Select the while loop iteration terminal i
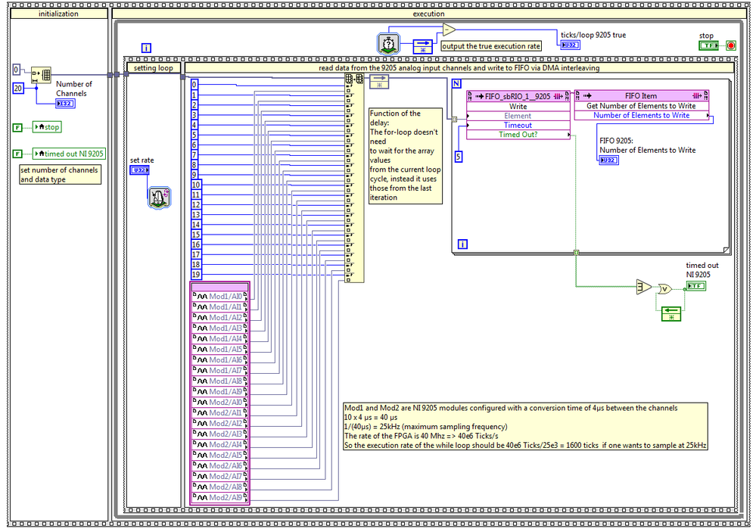The image size is (756, 532). point(146,48)
